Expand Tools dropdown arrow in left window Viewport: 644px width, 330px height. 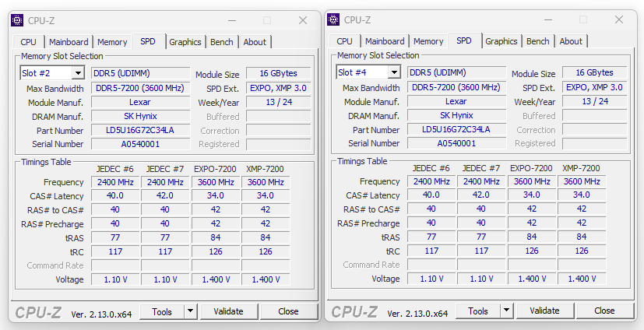click(190, 311)
